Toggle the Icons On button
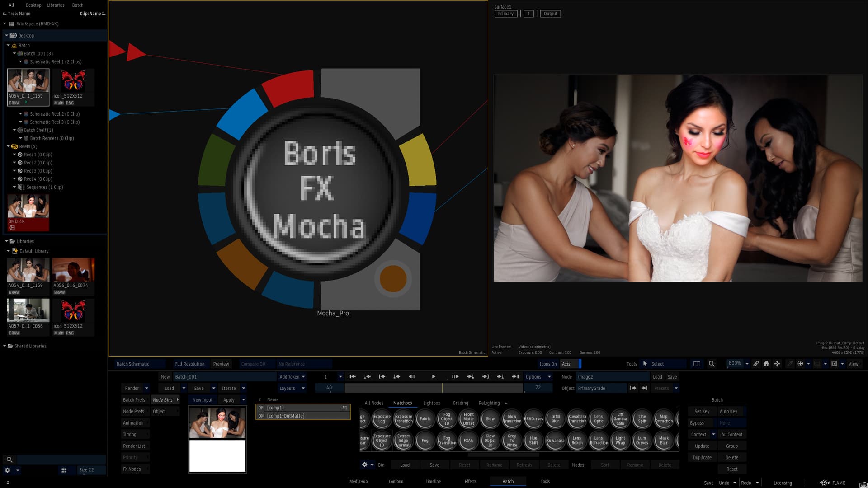Screen dimensions: 868x488 click(x=548, y=364)
